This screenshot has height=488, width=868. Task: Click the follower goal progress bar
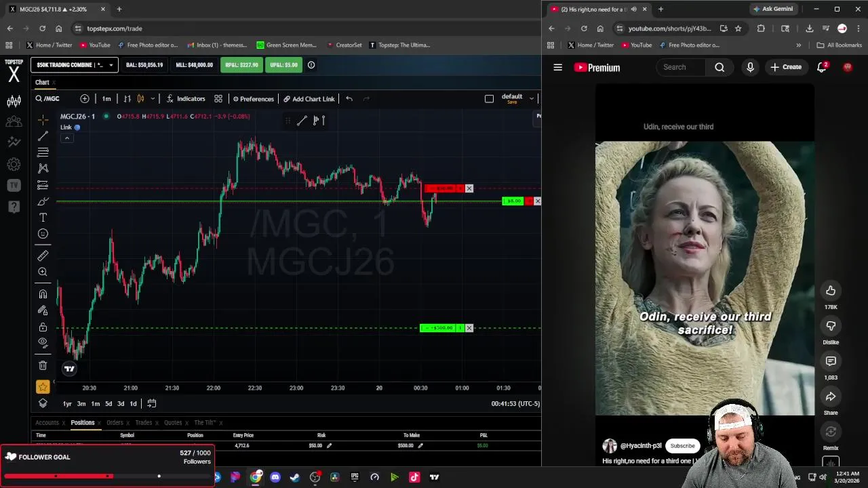(106, 476)
